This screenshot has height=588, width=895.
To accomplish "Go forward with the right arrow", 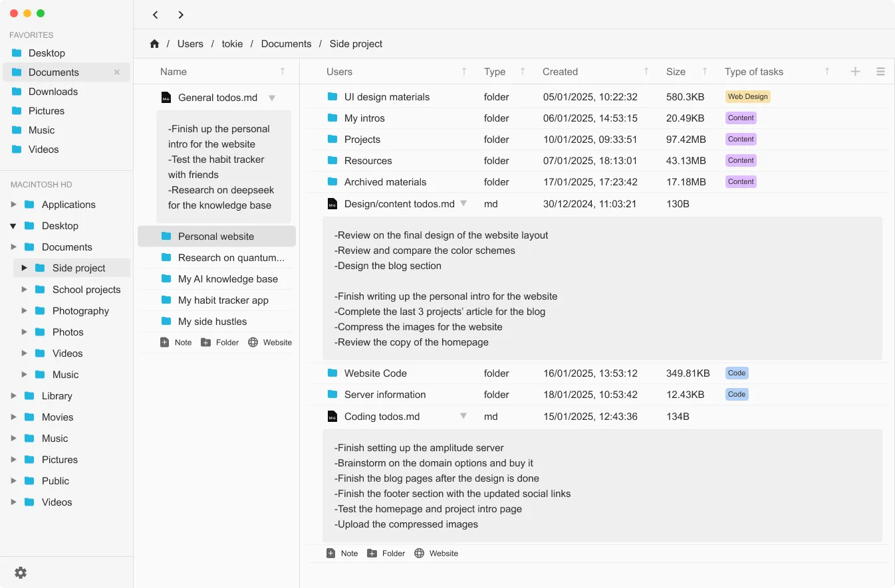I will (x=181, y=15).
